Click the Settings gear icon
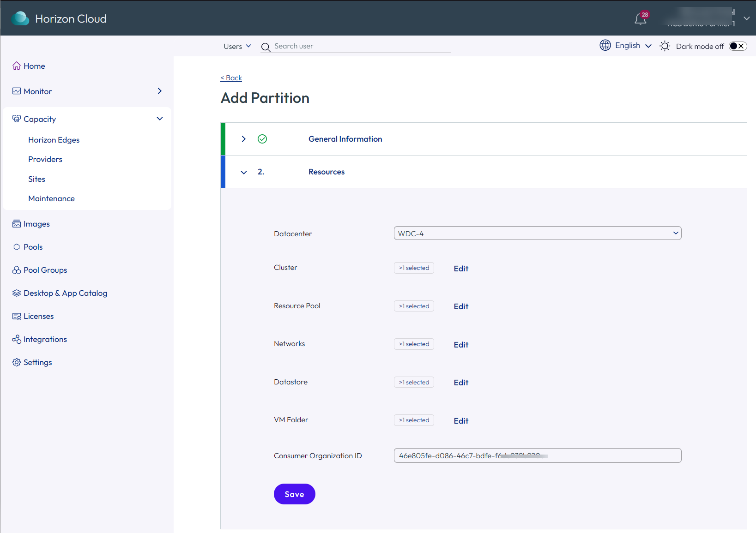Viewport: 756px width, 533px height. pos(17,362)
